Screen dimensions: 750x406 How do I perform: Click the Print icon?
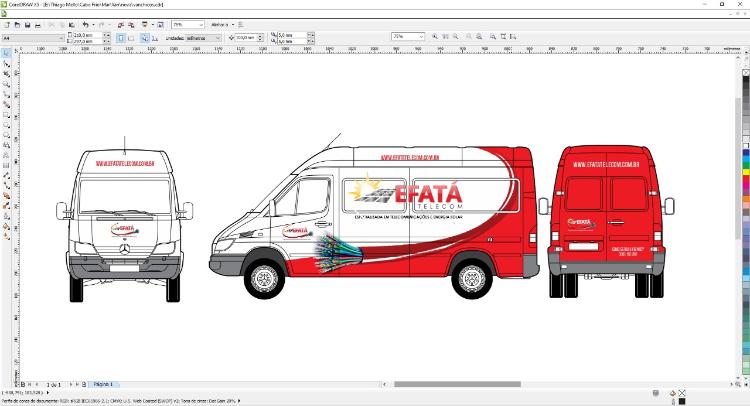38,24
